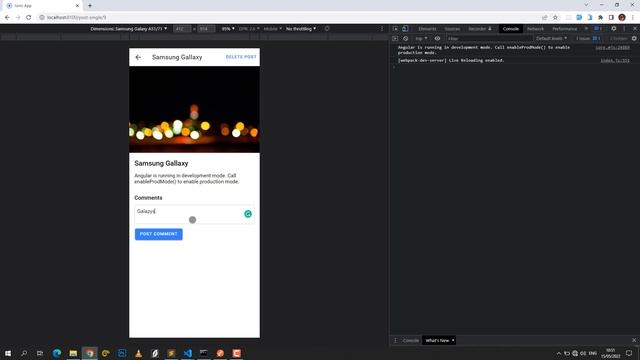This screenshot has height=360, width=640.
Task: Open the Dimensions device dropdown
Action: click(x=129, y=29)
